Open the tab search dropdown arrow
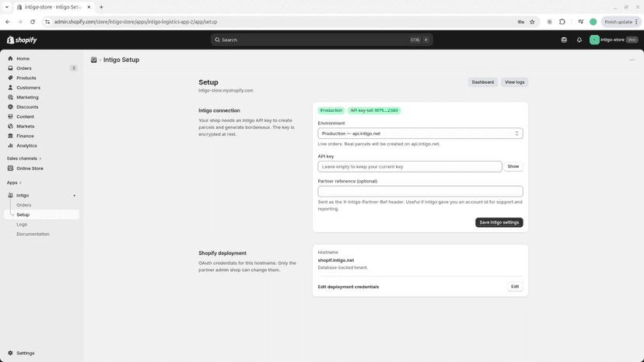Screen dimensions: 644x362 [7, 7]
